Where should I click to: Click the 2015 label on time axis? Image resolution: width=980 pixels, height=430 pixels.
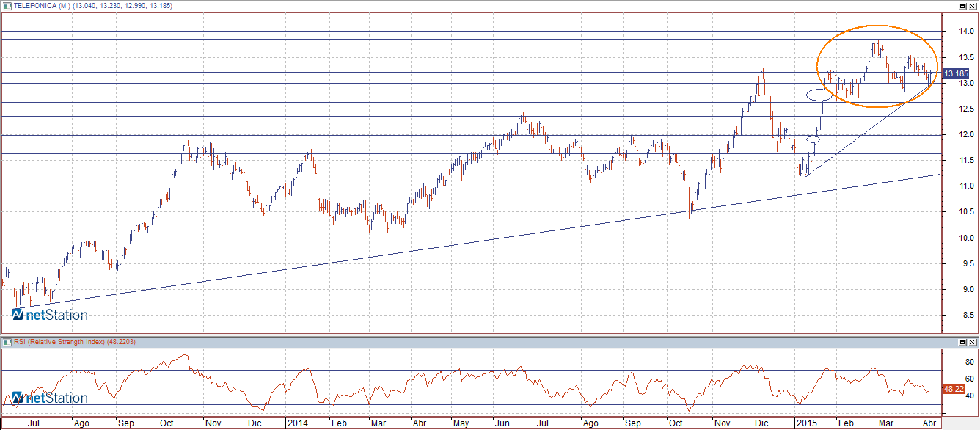806,423
